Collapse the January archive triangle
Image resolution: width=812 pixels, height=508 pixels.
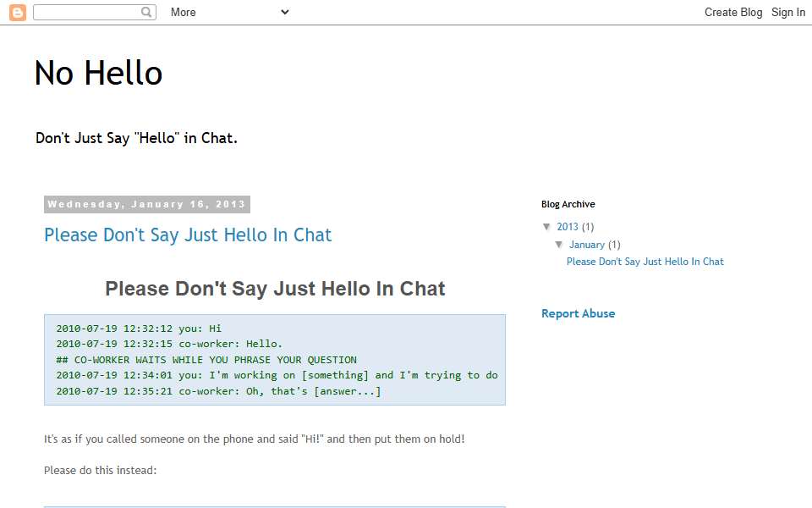click(x=559, y=245)
